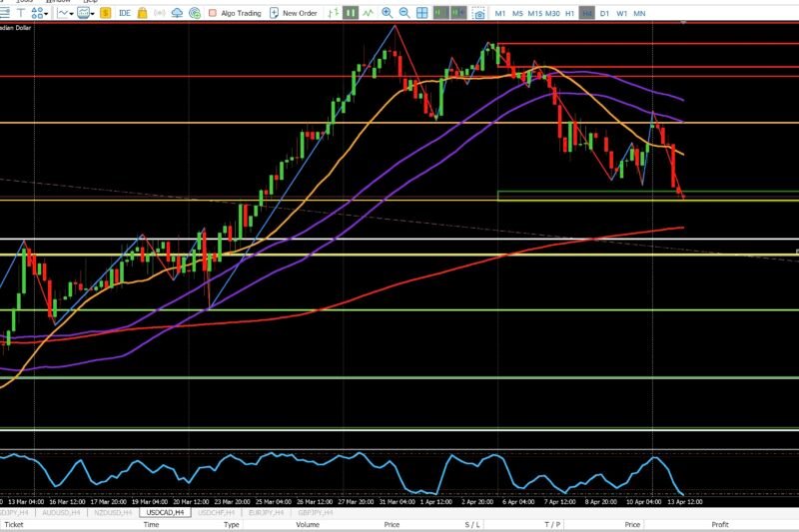Switch to the GBPJPY,H4 chart tab

[x=316, y=513]
